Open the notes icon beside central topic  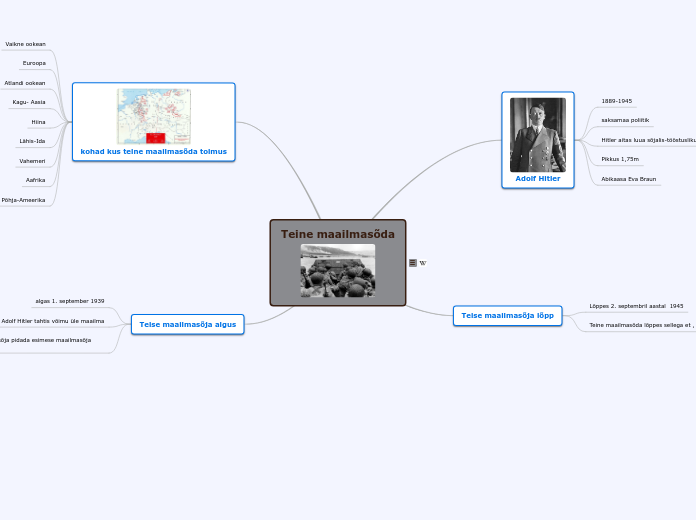point(413,263)
